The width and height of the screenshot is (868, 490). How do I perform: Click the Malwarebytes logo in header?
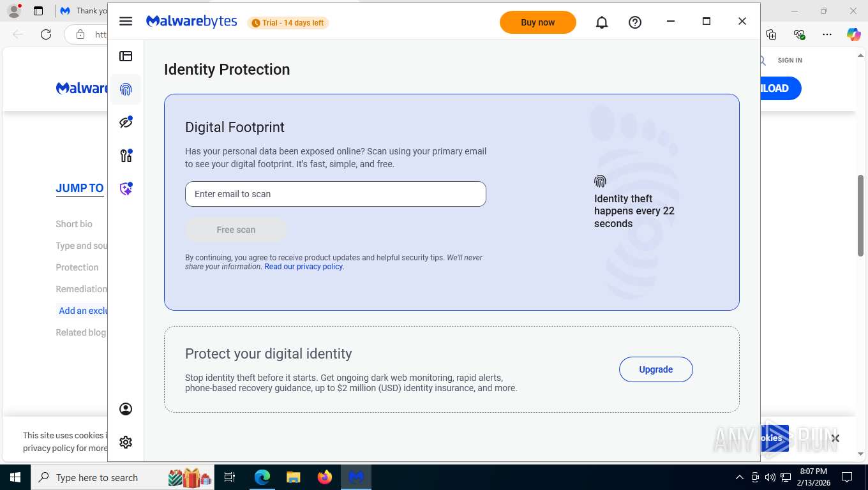191,22
